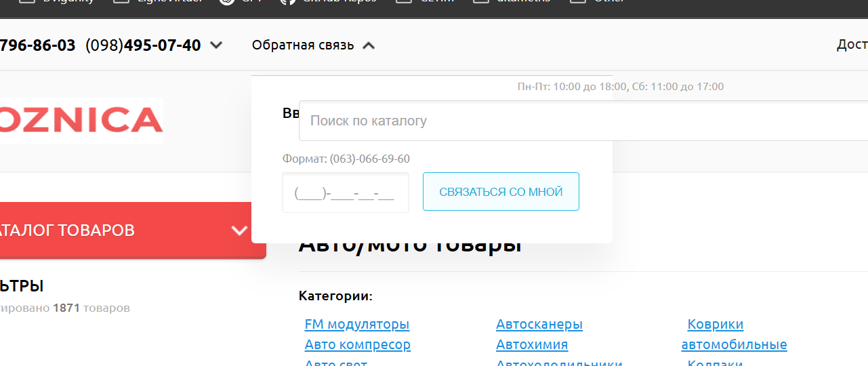Screen dimensions: 868x366
Task: Open the FM модуляторы category link
Action: (x=357, y=325)
